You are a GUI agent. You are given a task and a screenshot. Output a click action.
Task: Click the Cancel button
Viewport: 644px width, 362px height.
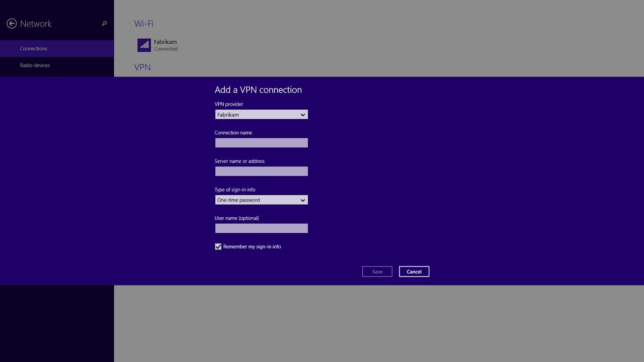(414, 271)
